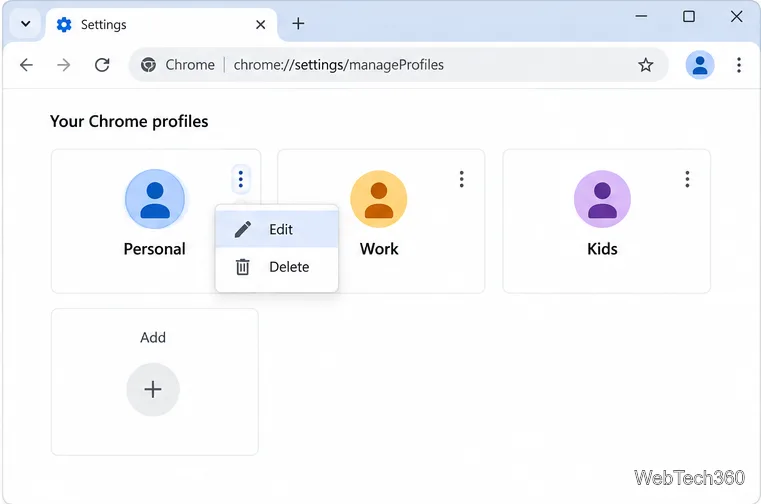Close the Settings tab

(x=261, y=24)
